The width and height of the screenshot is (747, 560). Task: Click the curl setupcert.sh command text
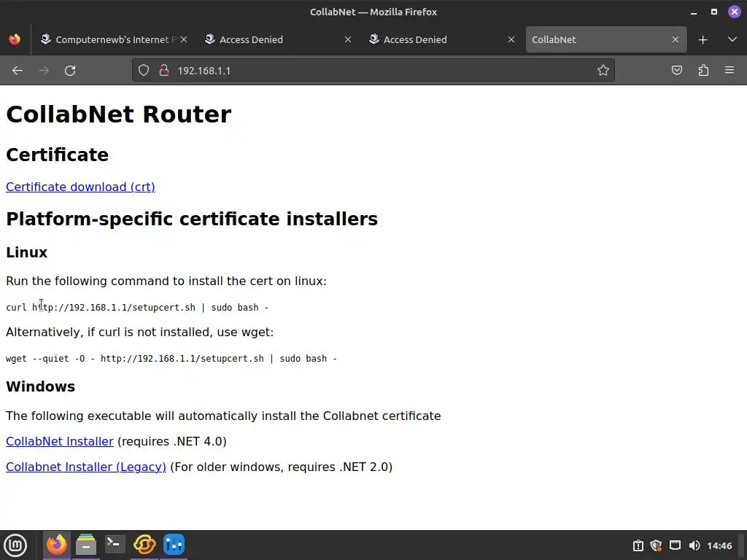137,308
